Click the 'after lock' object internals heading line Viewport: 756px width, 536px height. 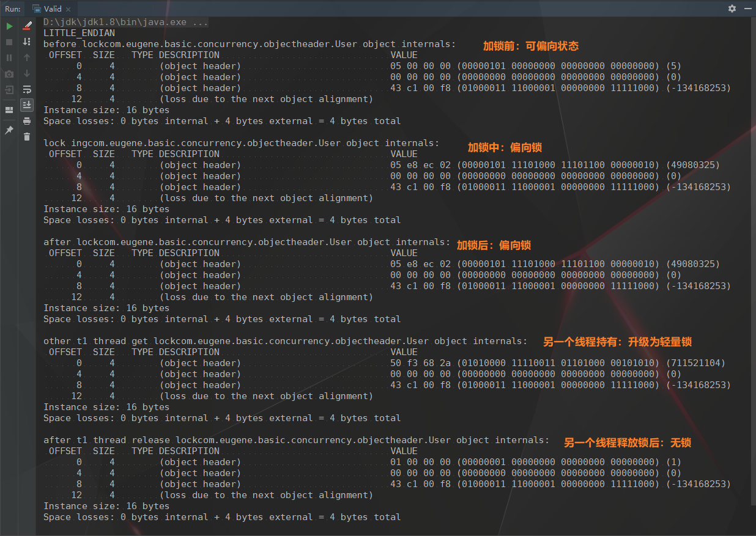(x=246, y=242)
